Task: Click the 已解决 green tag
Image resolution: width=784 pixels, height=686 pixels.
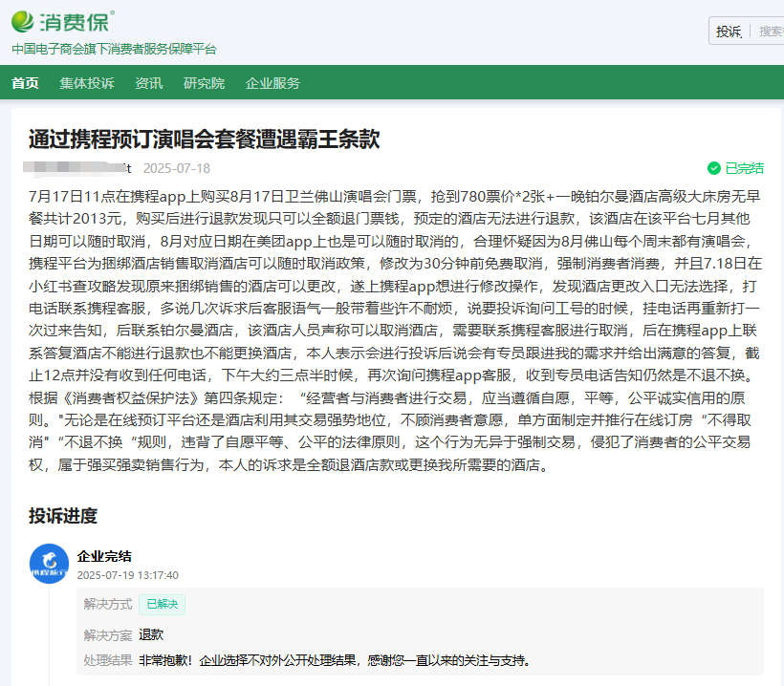Action: point(162,604)
